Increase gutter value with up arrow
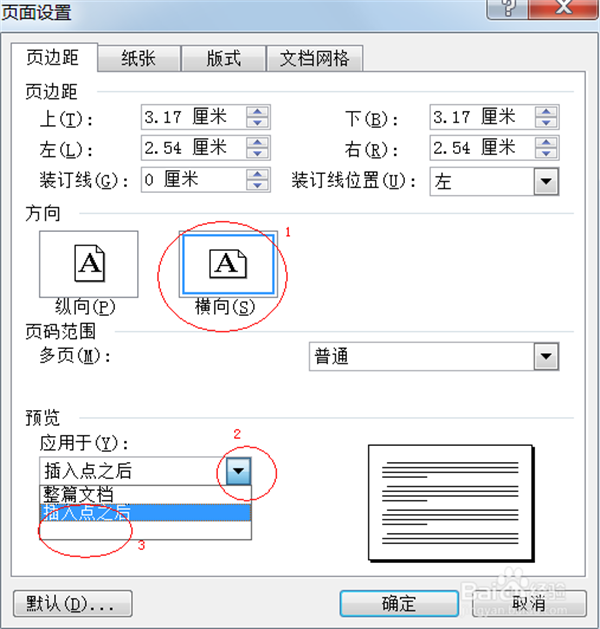 click(257, 174)
